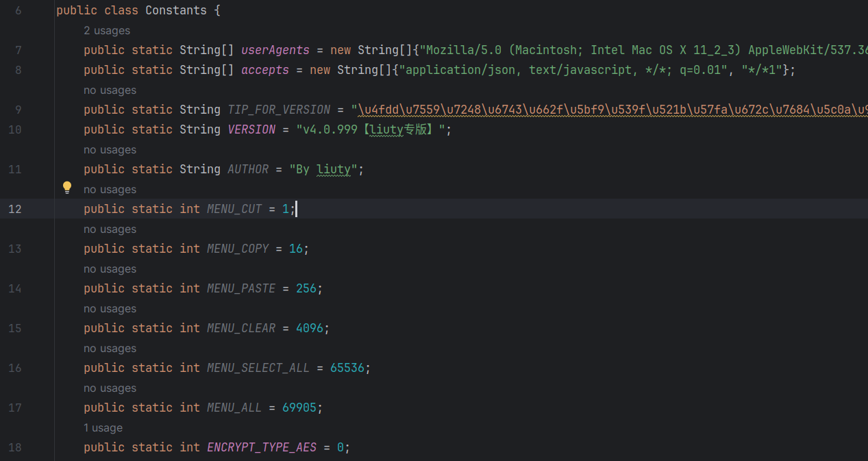Viewport: 868px width, 461px height.
Task: Click gutter line number 13
Action: (x=14, y=249)
